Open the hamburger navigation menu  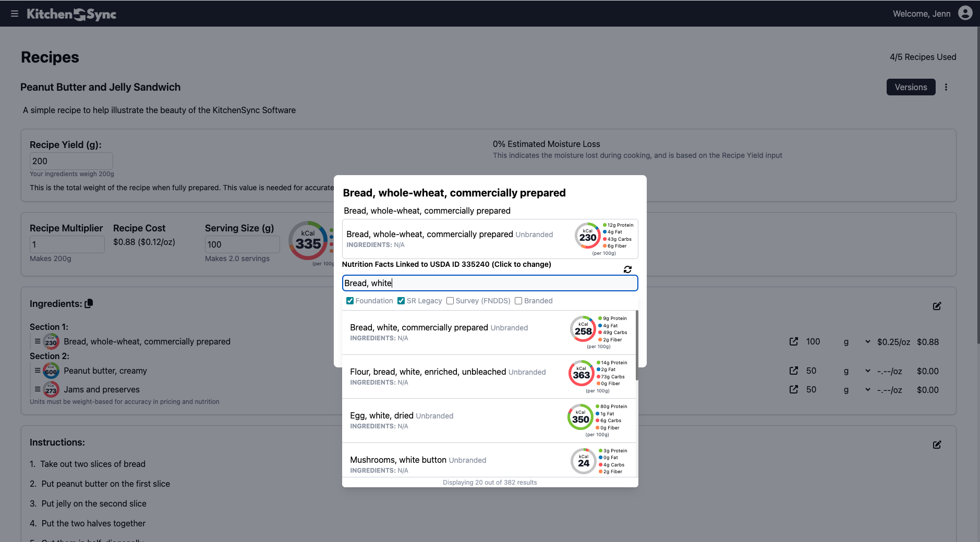[15, 14]
